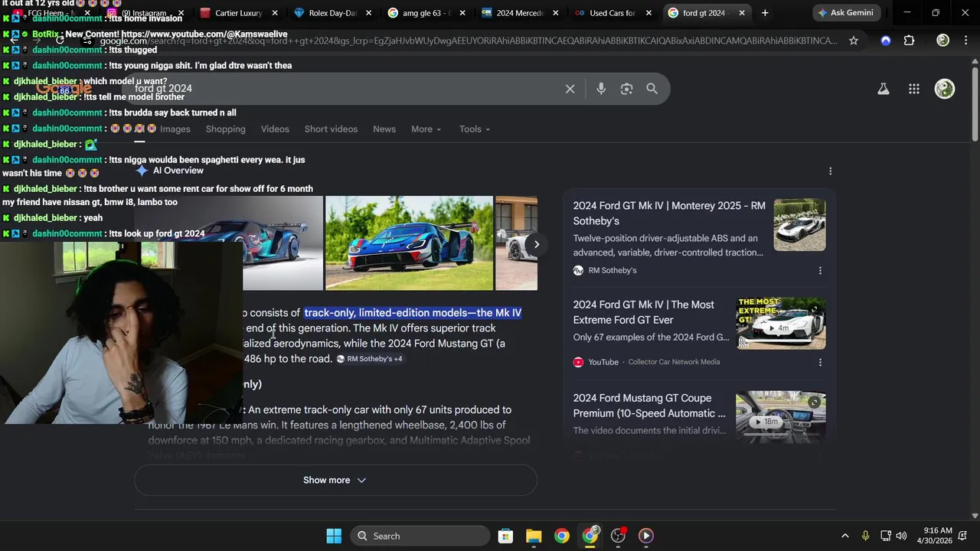Close the amg gle 63 tab
Image resolution: width=980 pixels, height=551 pixels.
coord(462,13)
